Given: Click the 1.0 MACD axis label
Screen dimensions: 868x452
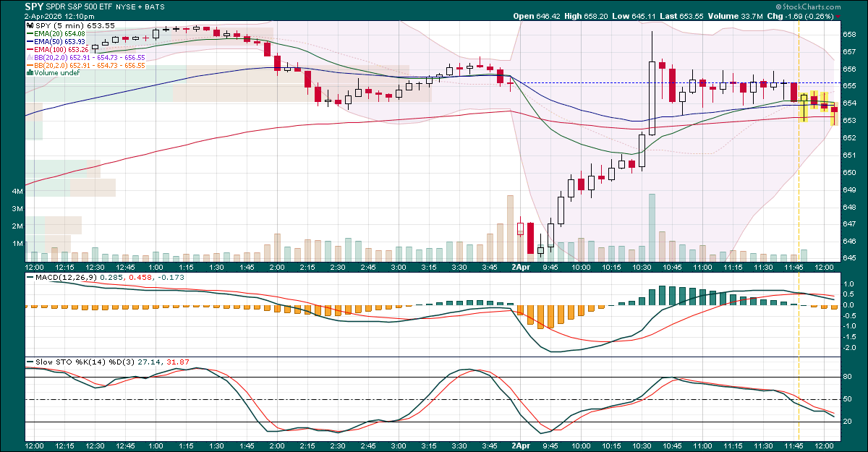Looking at the screenshot, I should pyautogui.click(x=849, y=283).
